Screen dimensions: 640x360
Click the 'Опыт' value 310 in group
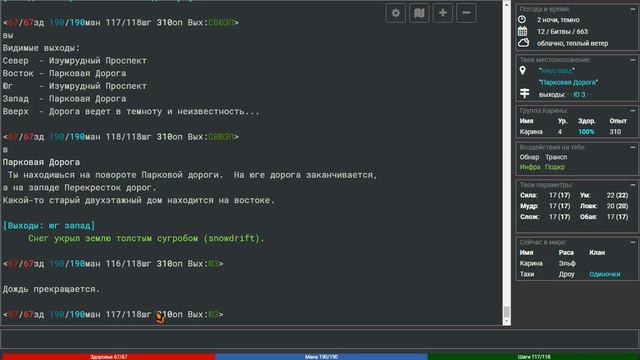(615, 132)
